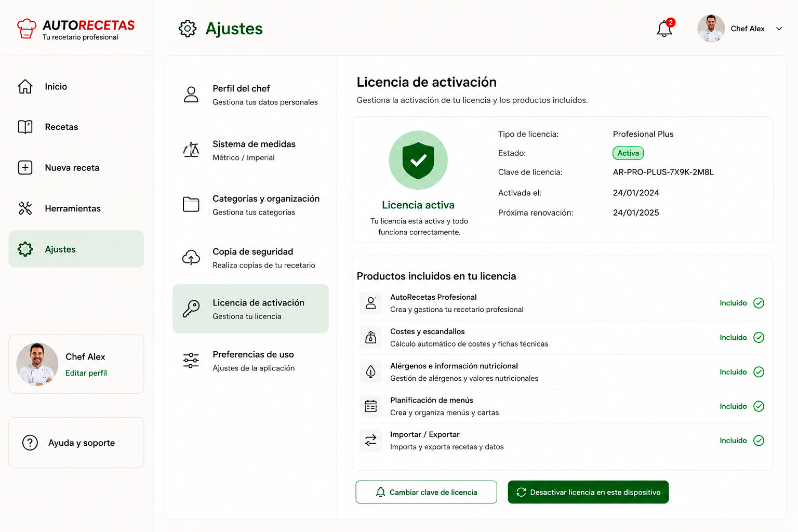Click the AutoRecetas chef hat logo

[x=26, y=29]
